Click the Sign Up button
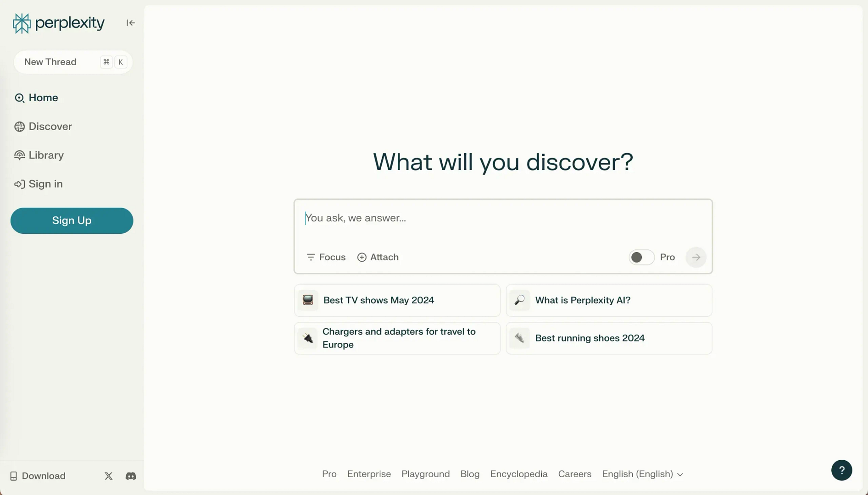The height and width of the screenshot is (495, 868). pos(72,220)
